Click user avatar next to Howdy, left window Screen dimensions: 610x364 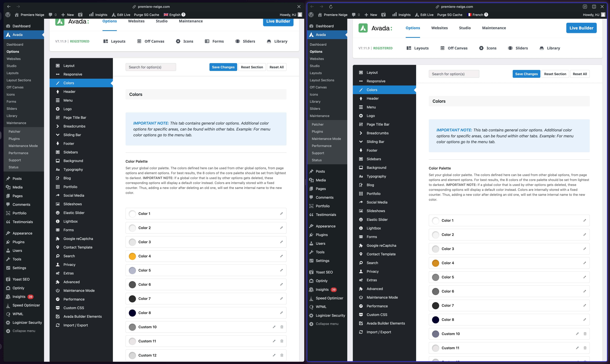click(300, 15)
